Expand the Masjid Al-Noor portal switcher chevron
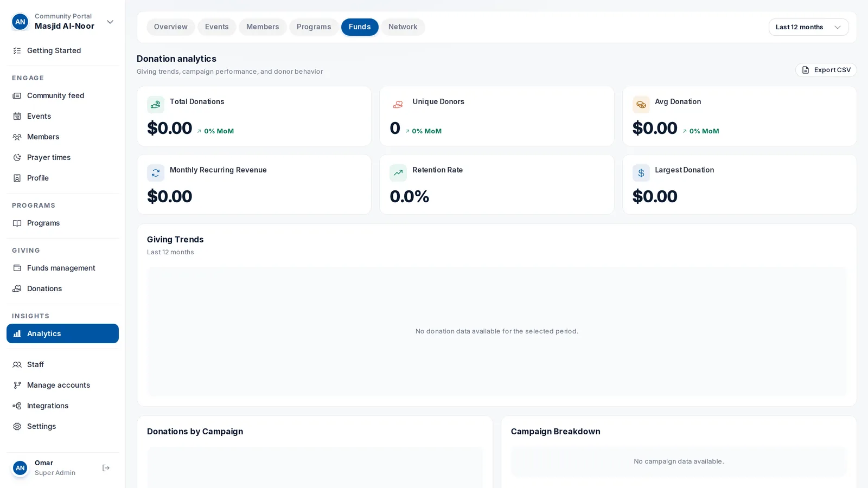This screenshot has height=488, width=868. (x=110, y=22)
